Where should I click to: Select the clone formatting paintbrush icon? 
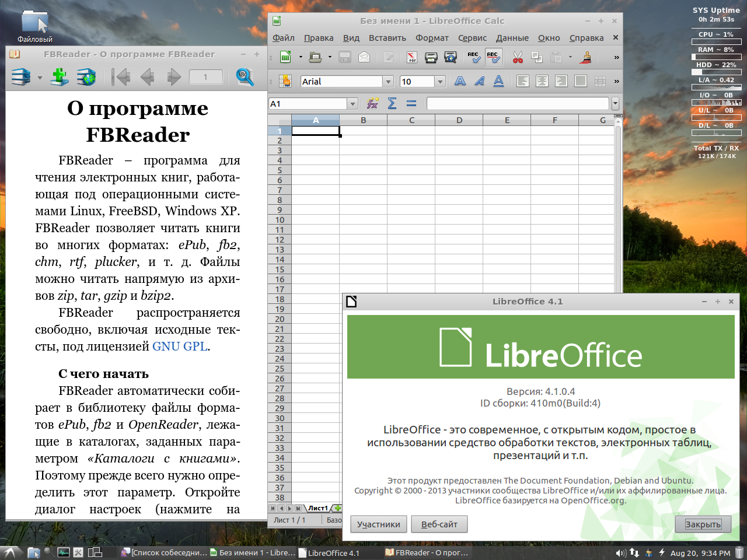pyautogui.click(x=586, y=57)
